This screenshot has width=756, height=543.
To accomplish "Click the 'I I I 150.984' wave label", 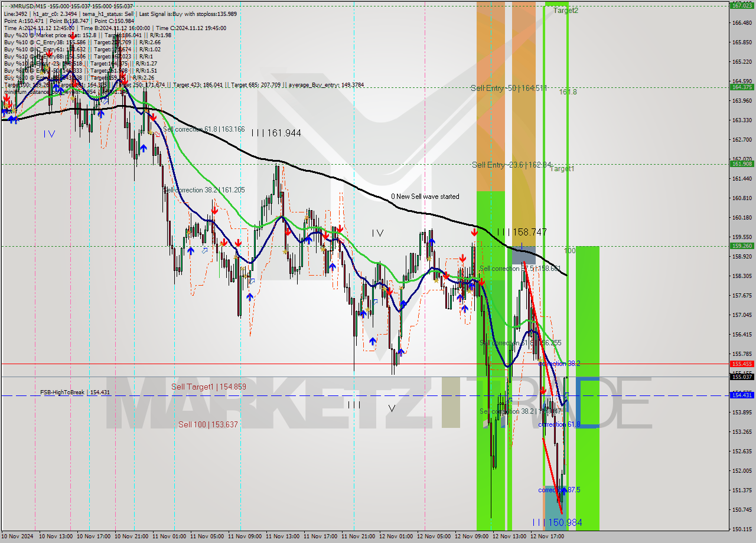I will pyautogui.click(x=557, y=522).
